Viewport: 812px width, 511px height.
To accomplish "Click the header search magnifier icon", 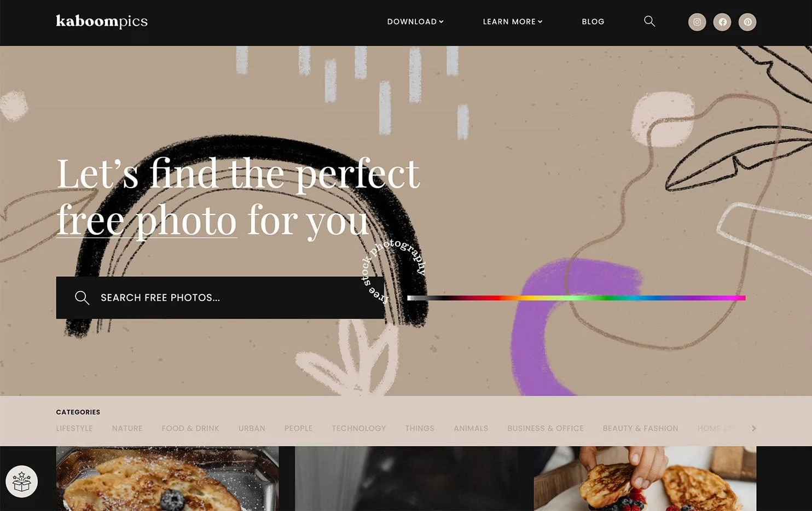I will pyautogui.click(x=649, y=21).
